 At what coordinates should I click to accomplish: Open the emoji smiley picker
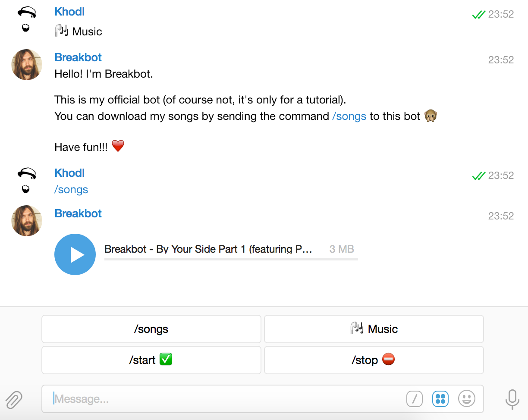(467, 398)
